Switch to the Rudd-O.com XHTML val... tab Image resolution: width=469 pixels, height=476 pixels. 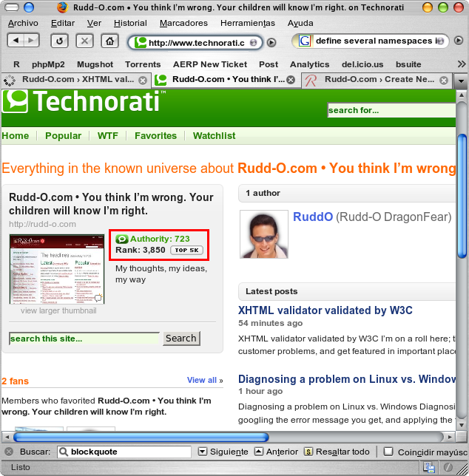click(x=76, y=81)
